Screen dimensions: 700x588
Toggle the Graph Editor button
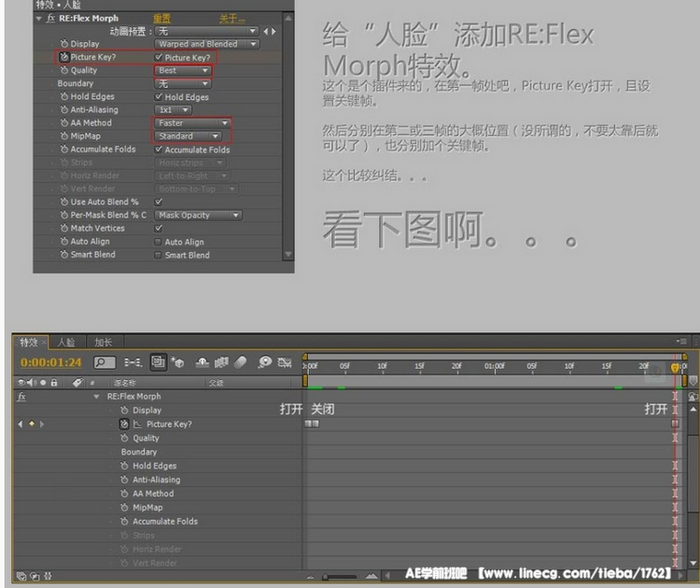(x=285, y=362)
